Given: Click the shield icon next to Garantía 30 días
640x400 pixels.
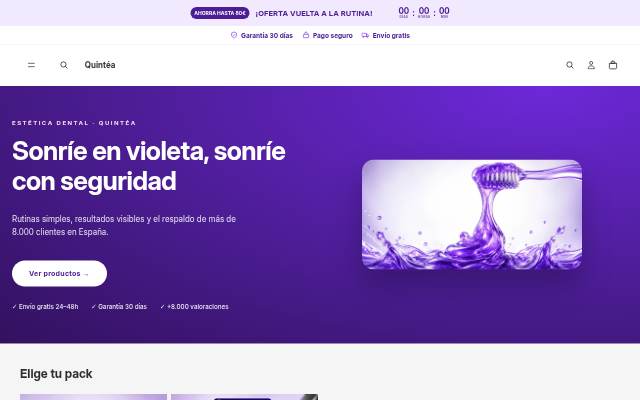Looking at the screenshot, I should click(x=234, y=35).
